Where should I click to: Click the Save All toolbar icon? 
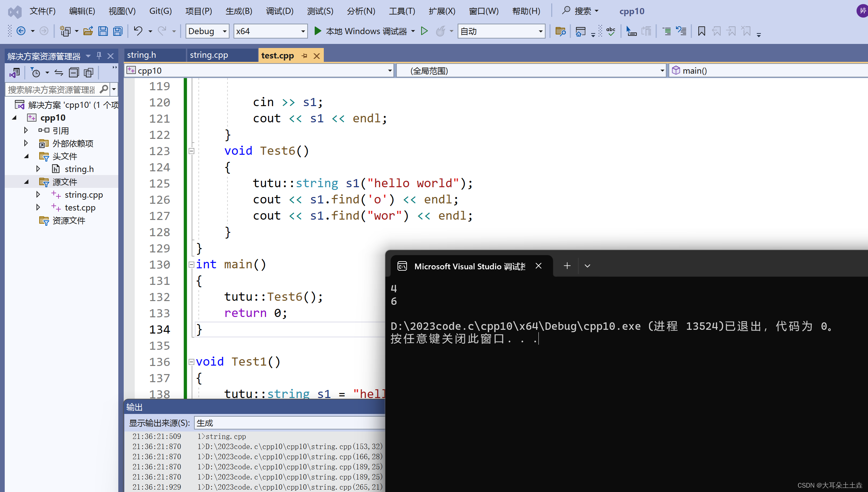(118, 31)
